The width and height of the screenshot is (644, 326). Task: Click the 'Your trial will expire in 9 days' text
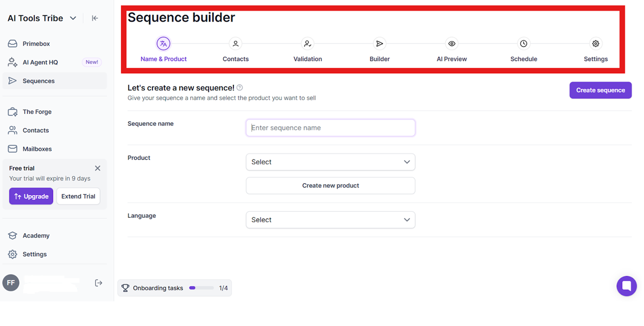coord(50,179)
